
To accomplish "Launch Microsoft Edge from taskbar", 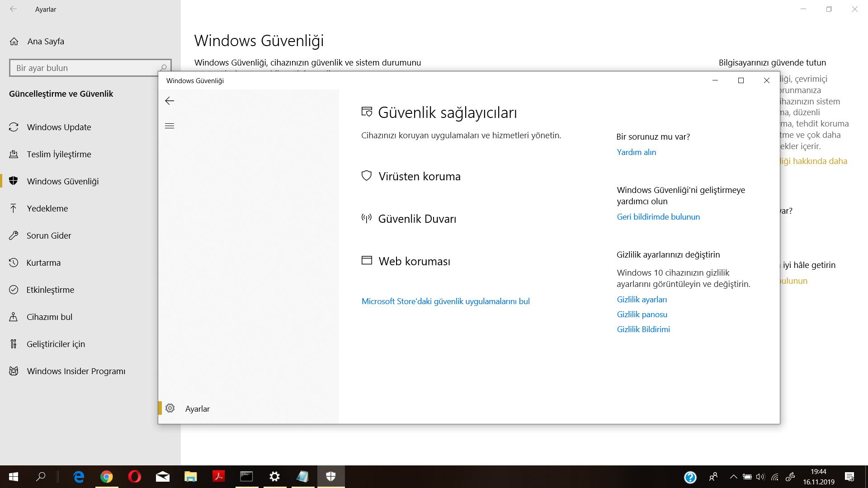I will click(79, 477).
